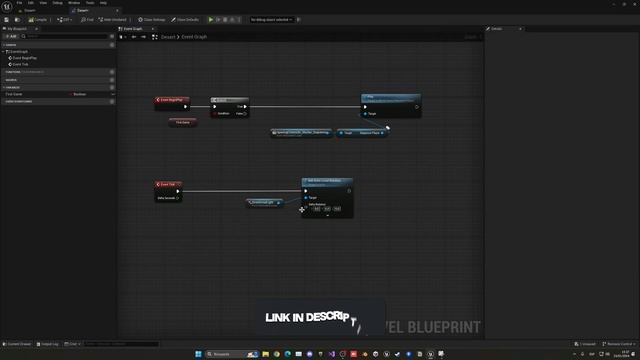Click the Branch node False pin
Image resolution: width=640 pixels, height=360 pixels.
245,113
